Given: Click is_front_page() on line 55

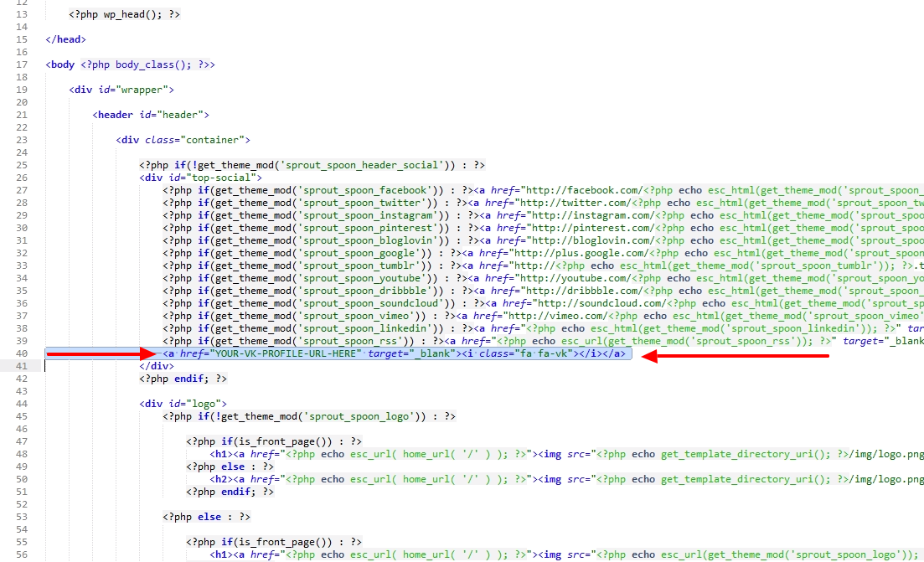Looking at the screenshot, I should tap(285, 542).
